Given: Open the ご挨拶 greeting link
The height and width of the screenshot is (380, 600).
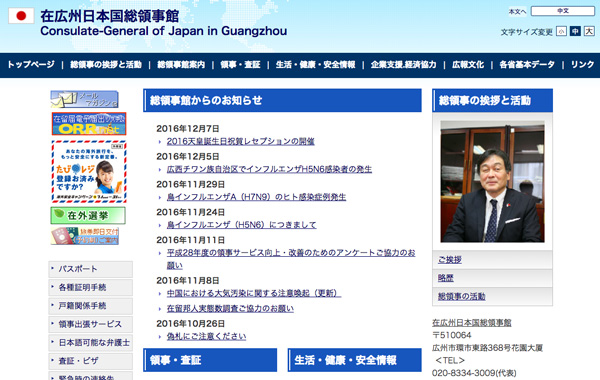Looking at the screenshot, I should pyautogui.click(x=450, y=260).
